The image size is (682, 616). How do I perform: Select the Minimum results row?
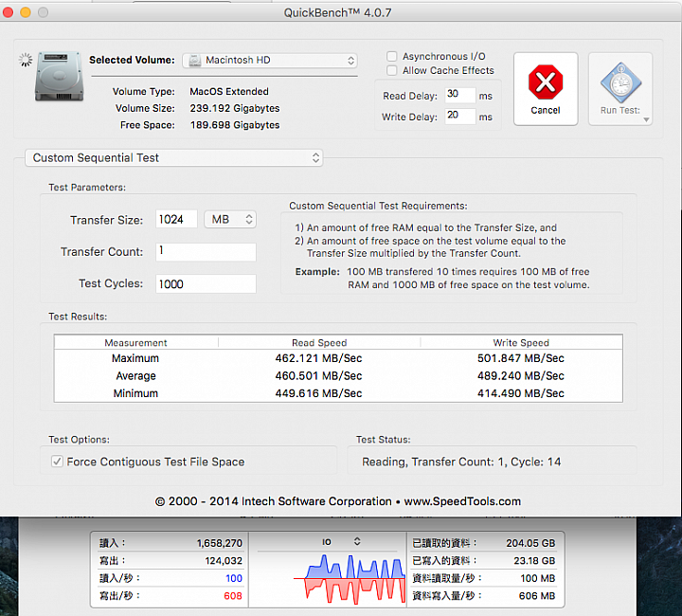tap(338, 393)
